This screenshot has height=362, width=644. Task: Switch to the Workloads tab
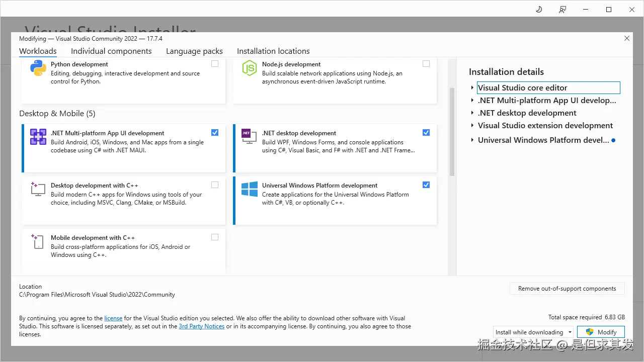(38, 51)
